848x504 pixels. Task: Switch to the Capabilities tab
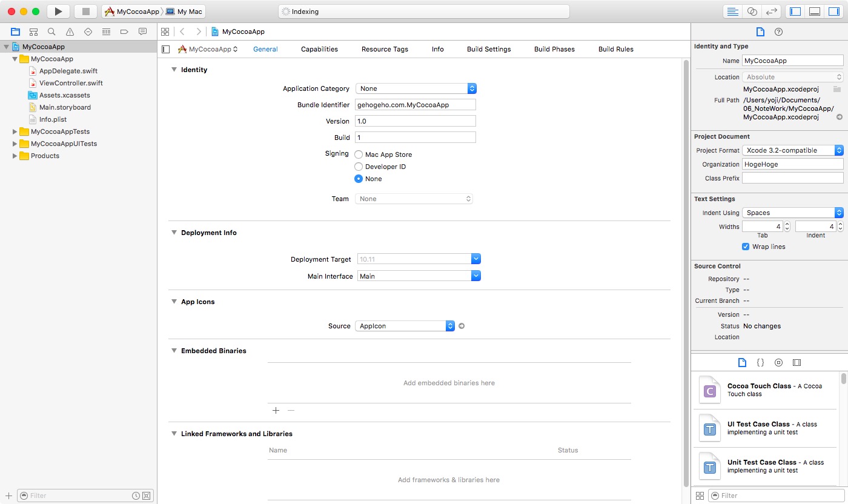[319, 49]
